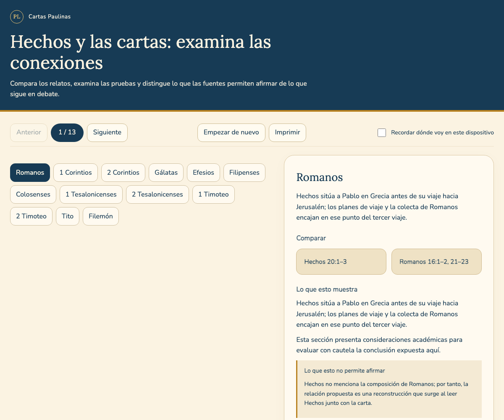This screenshot has width=504, height=420.
Task: Open the Filipenses tab
Action: click(244, 173)
